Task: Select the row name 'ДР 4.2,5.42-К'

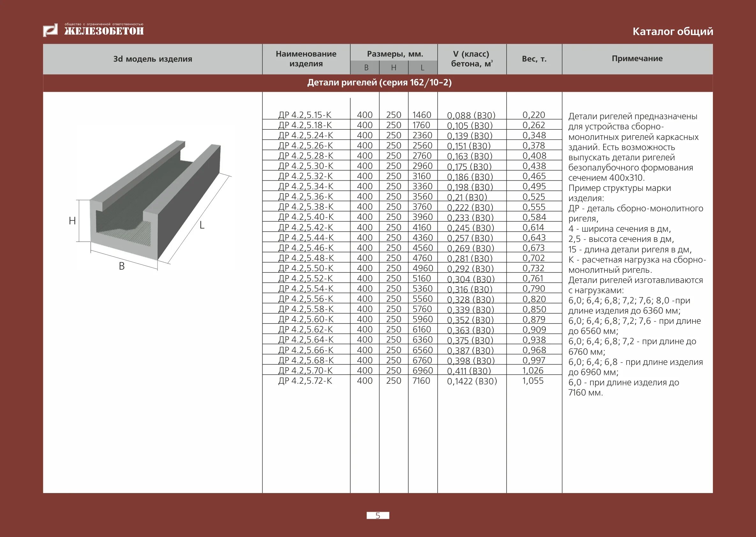Action: pyautogui.click(x=306, y=228)
